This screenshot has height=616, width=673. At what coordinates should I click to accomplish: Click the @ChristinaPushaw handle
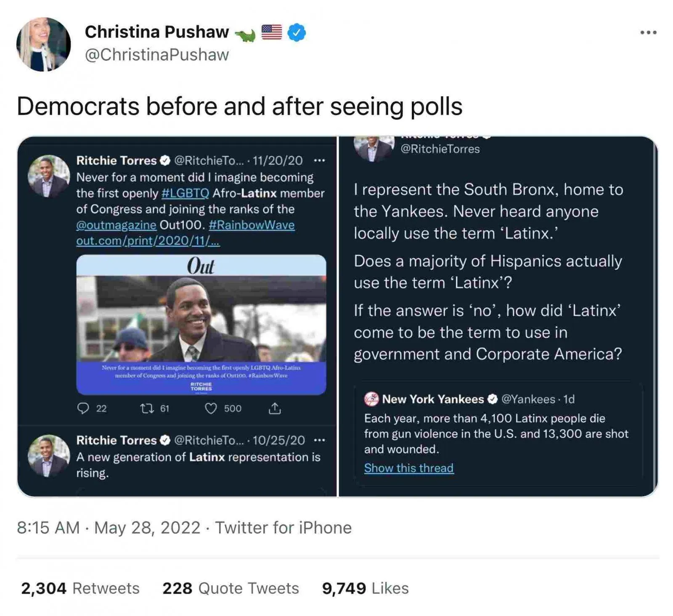(157, 55)
